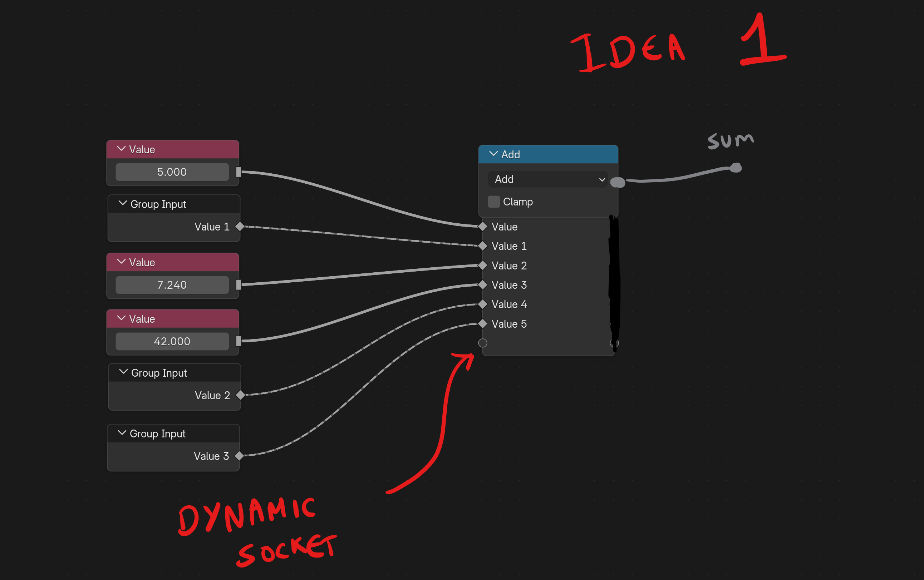Click the Add node's Value 4 input socket

(x=483, y=304)
